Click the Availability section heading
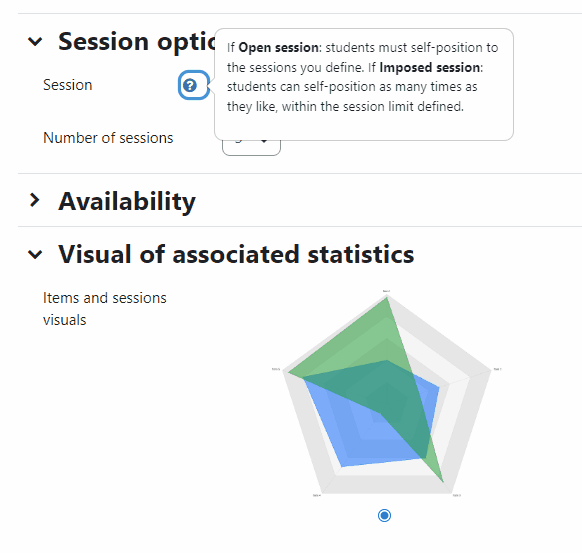 pyautogui.click(x=127, y=201)
